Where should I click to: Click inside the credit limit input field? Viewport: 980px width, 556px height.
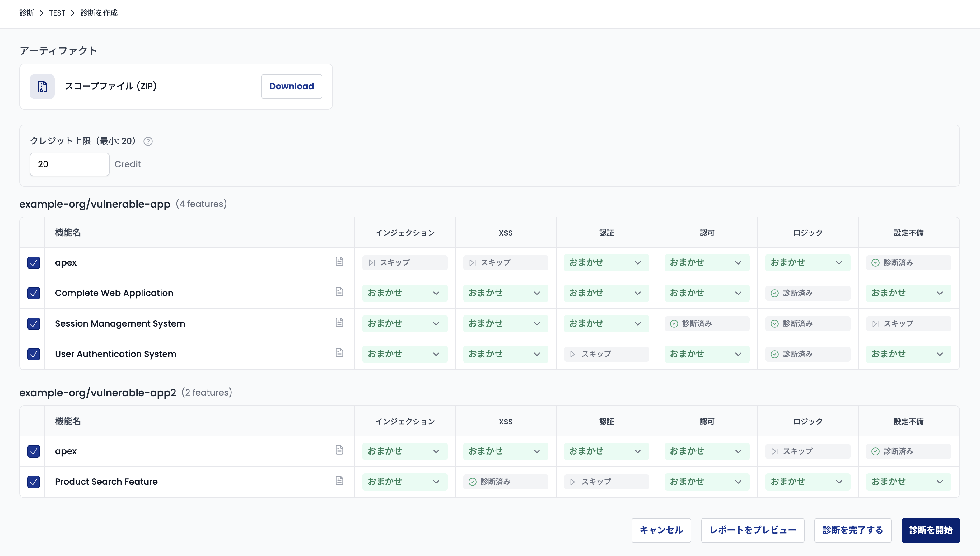point(69,164)
